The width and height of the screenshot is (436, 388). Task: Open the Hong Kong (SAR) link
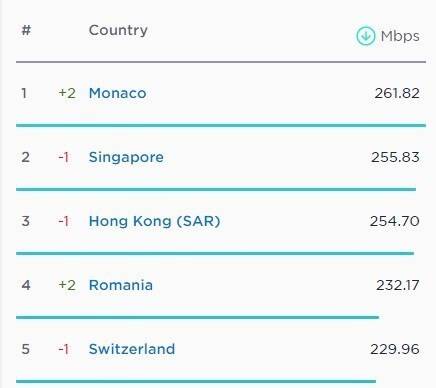[154, 221]
